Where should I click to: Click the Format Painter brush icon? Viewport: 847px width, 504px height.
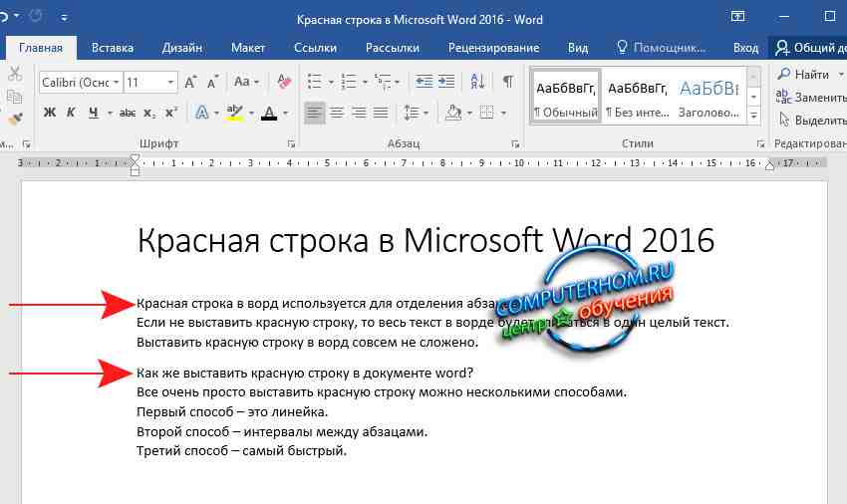(x=15, y=120)
